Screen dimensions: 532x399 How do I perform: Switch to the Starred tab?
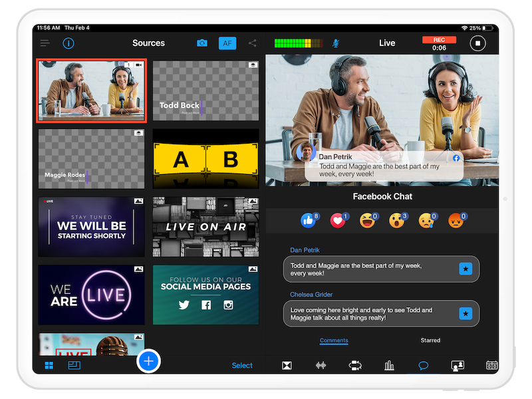coord(430,340)
